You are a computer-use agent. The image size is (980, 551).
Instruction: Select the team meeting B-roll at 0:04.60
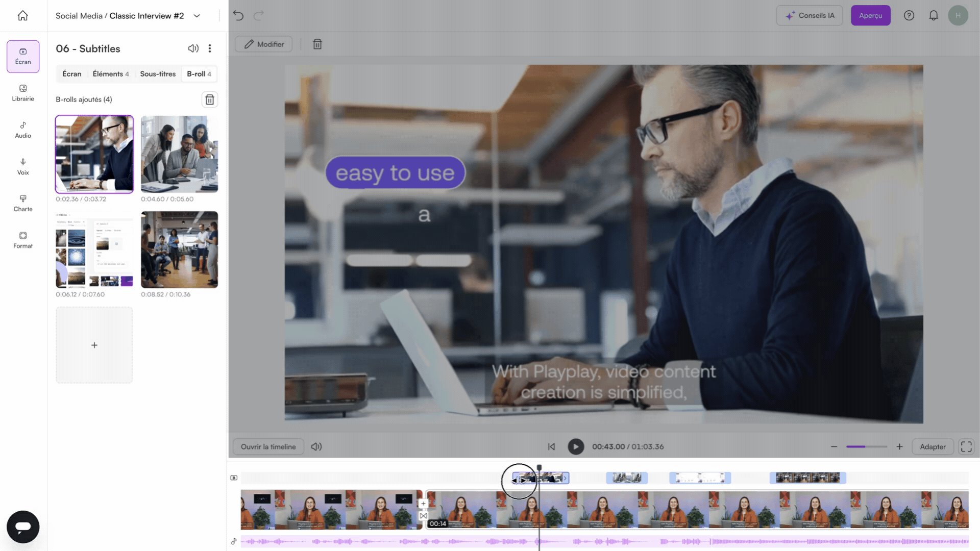click(x=179, y=154)
